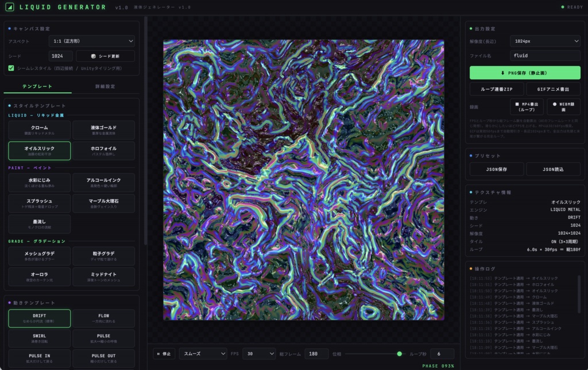
Task: Click the READY status indicator
Action: (x=572, y=7)
